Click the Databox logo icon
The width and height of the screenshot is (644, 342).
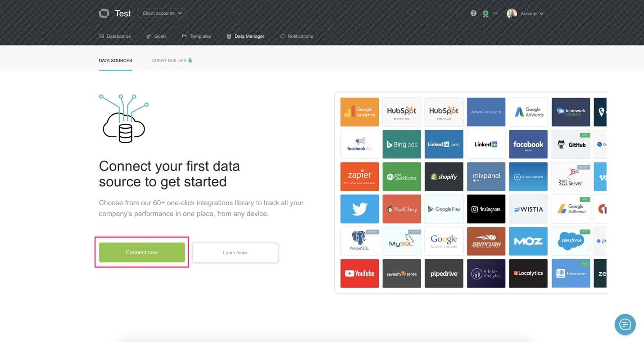(x=104, y=13)
